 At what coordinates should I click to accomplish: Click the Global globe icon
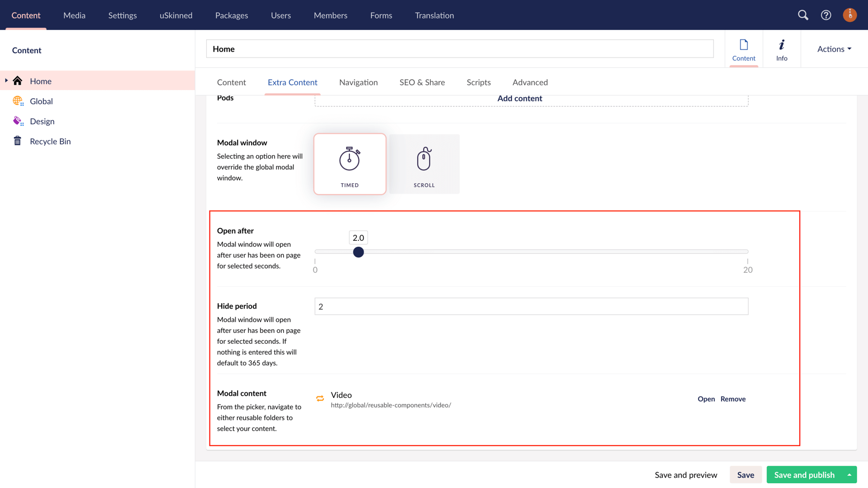(18, 101)
